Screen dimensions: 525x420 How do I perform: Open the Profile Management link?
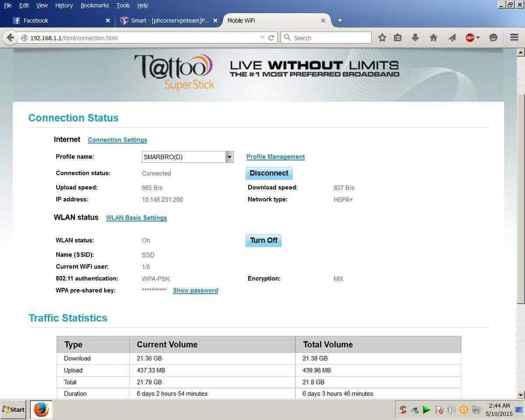[x=276, y=157]
